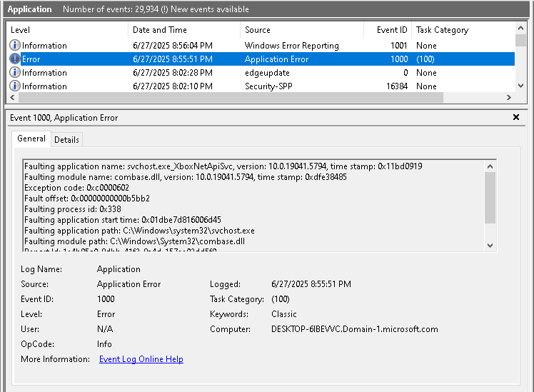Viewport: 534px width, 392px height.
Task: Sort by the Event ID column header
Action: click(x=388, y=30)
